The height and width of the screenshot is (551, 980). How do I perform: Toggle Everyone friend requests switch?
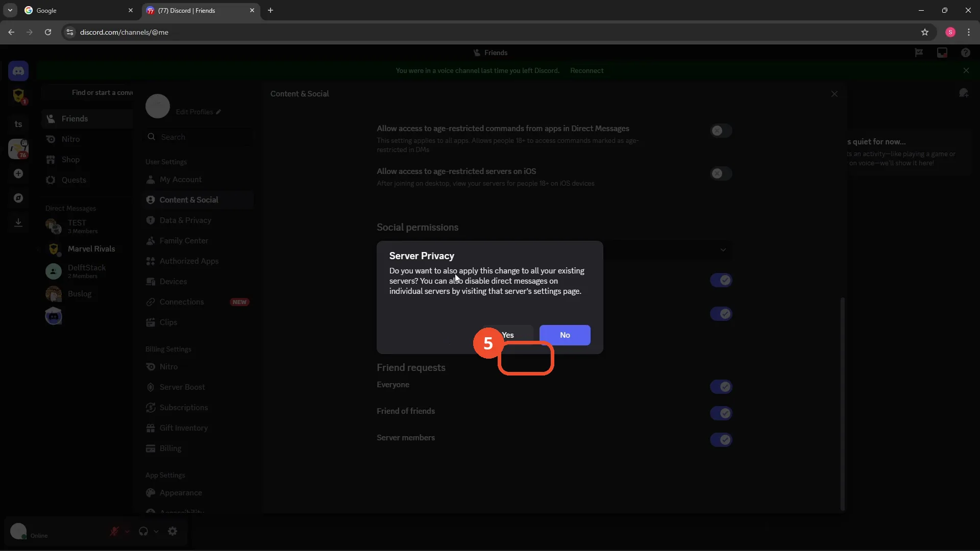click(x=721, y=387)
